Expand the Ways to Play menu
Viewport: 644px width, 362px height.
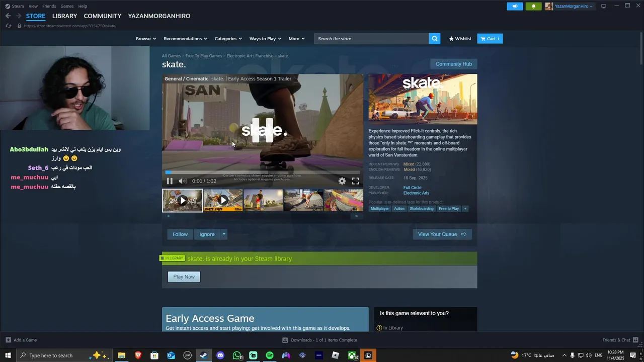(265, 39)
